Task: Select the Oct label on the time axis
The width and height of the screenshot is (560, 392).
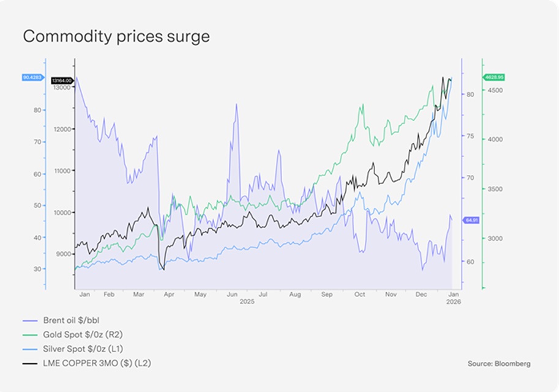Action: [359, 295]
